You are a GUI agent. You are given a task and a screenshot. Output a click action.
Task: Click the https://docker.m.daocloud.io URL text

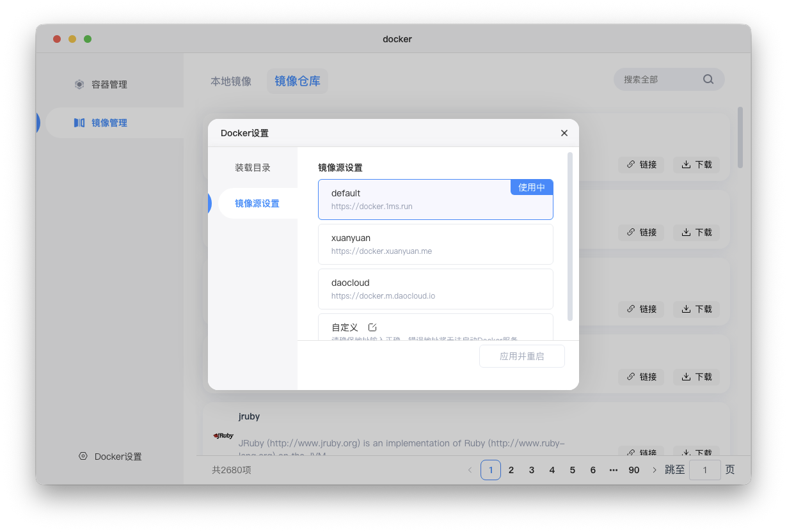point(383,296)
